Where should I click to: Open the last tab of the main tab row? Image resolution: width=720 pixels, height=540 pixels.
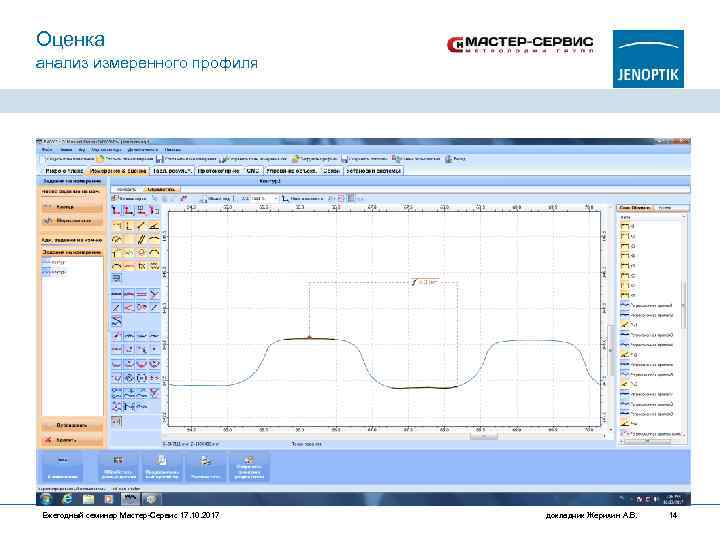click(x=373, y=171)
